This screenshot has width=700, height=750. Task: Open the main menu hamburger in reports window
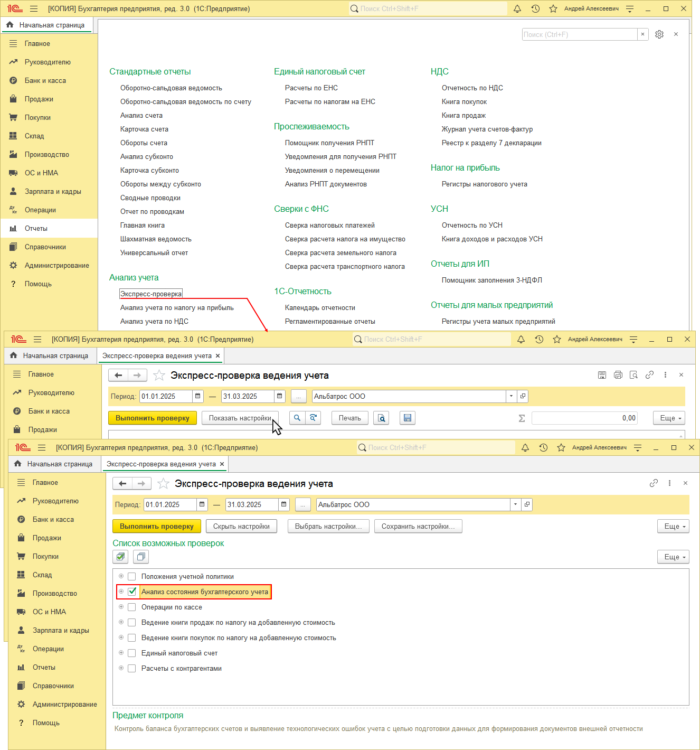(34, 9)
